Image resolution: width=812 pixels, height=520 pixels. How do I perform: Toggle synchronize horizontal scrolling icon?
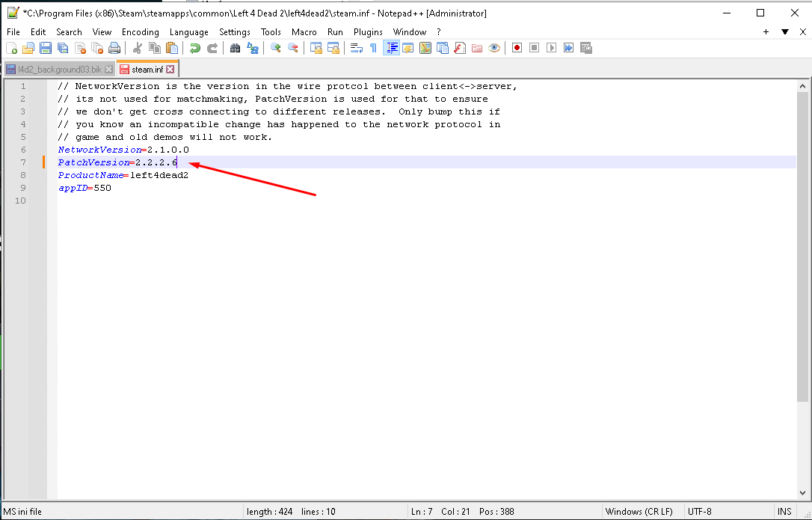pyautogui.click(x=333, y=48)
